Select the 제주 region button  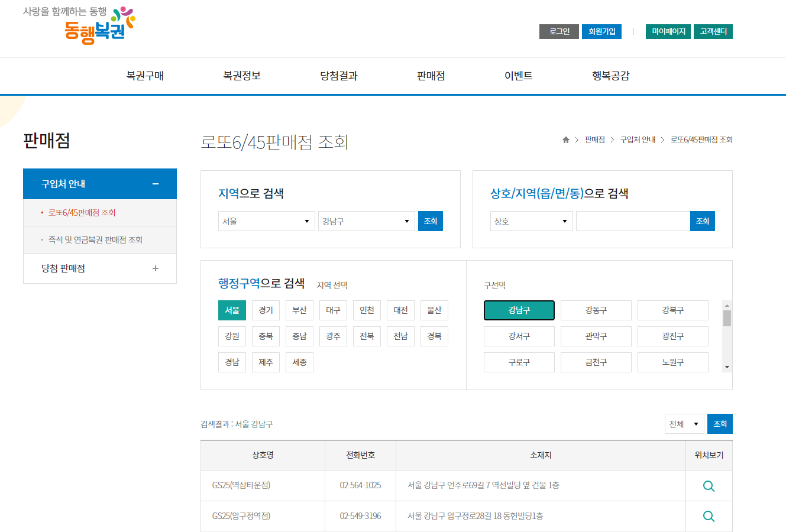point(266,362)
